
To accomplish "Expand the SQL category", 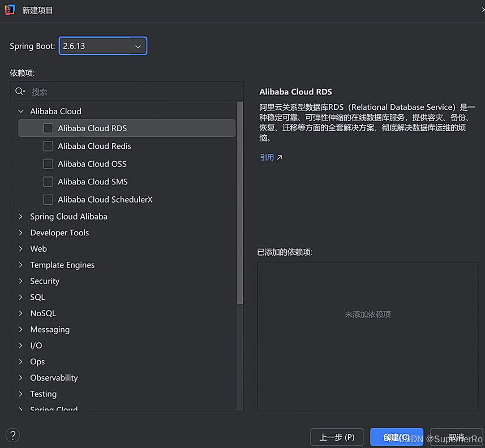I will (x=21, y=297).
